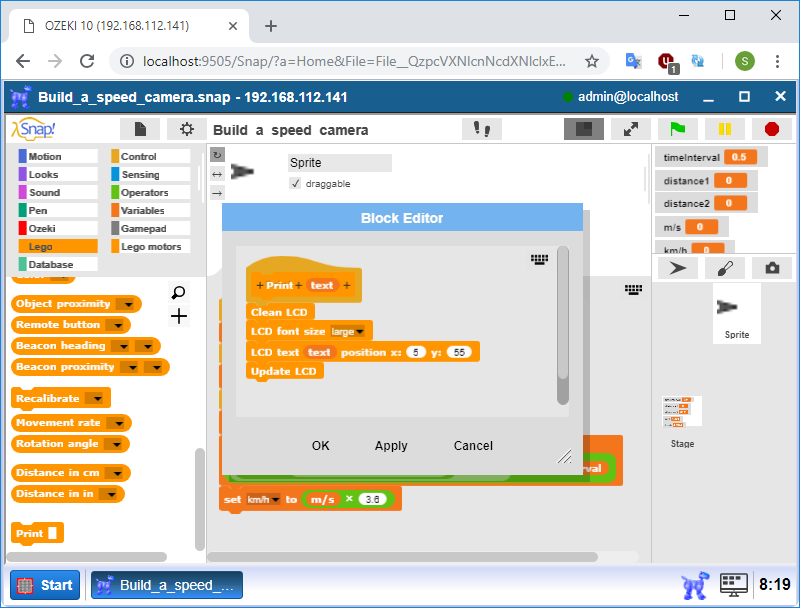This screenshot has width=800, height=608.
Task: Select the Ozeki category
Action: pyautogui.click(x=58, y=229)
